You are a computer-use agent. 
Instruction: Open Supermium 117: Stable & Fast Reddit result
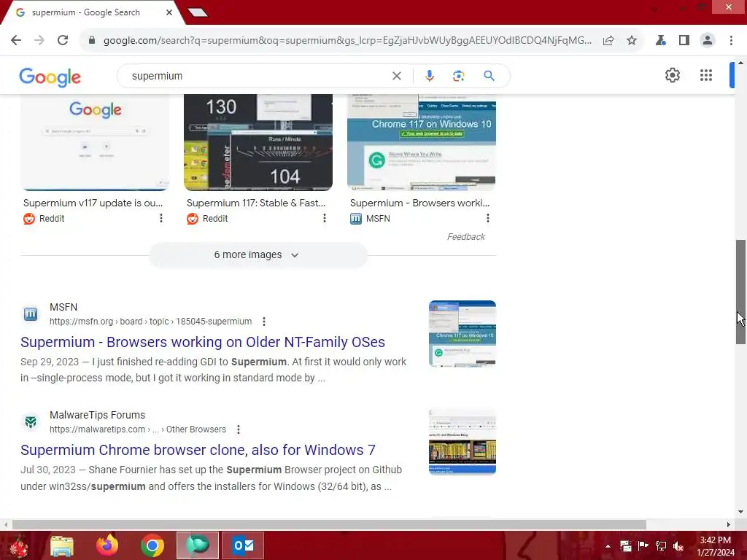pos(256,203)
